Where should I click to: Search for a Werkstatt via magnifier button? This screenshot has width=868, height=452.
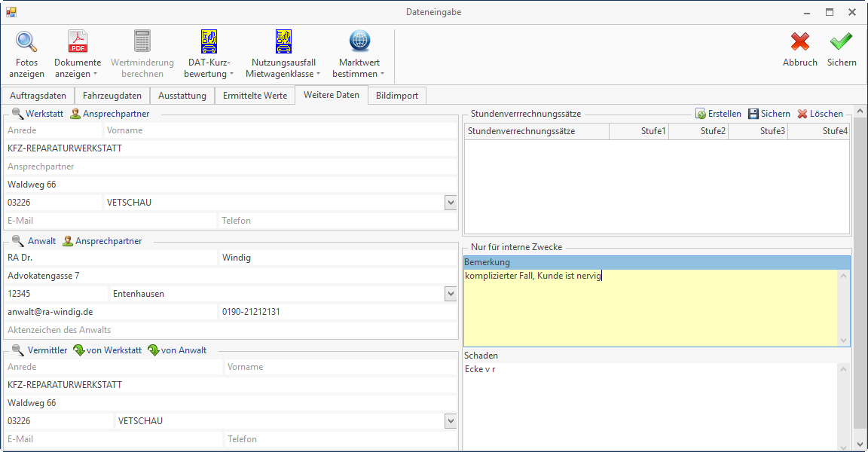tap(38, 114)
